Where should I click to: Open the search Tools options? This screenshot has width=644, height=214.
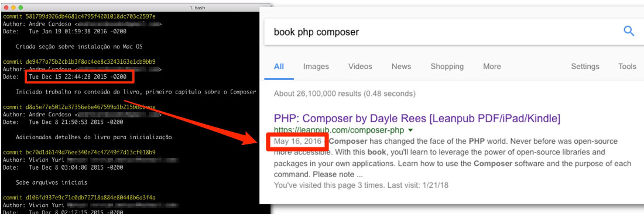(627, 67)
